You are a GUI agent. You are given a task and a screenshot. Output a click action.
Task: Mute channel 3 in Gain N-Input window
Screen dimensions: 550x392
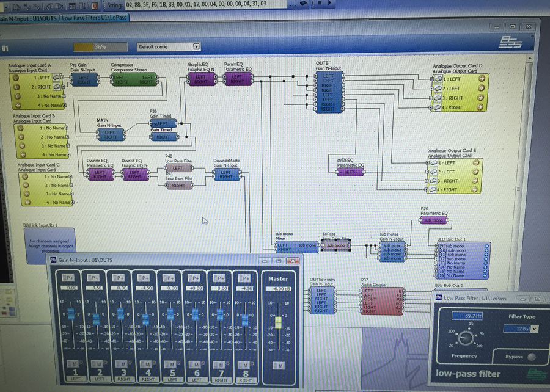coord(122,364)
